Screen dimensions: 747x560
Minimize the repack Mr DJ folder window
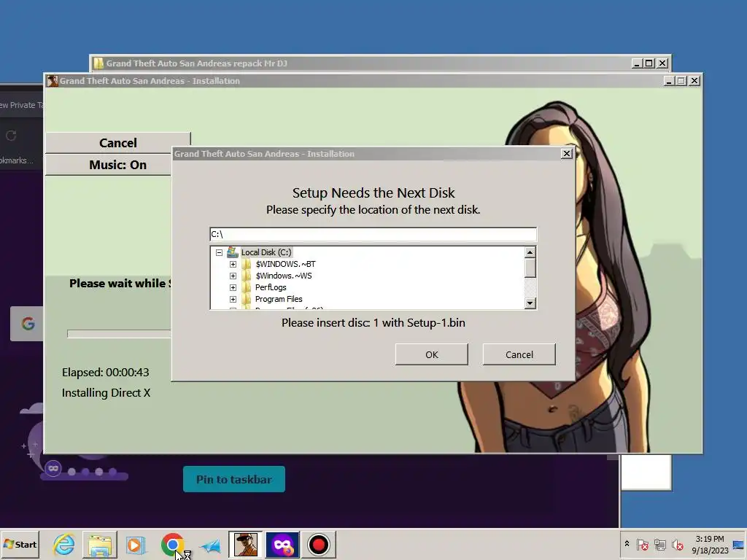(x=636, y=63)
